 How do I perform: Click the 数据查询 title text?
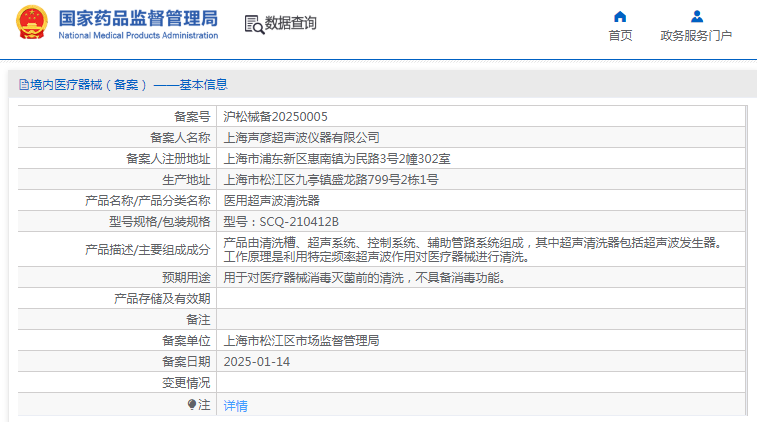coord(291,24)
